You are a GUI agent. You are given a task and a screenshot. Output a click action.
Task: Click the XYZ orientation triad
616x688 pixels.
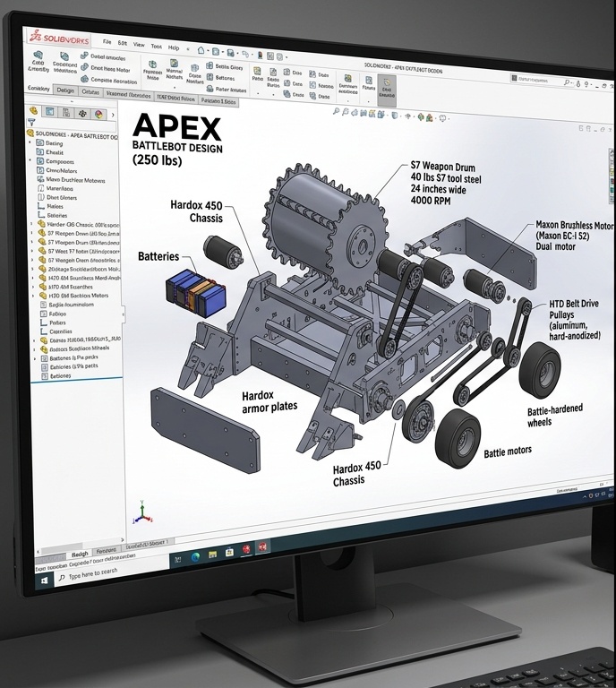pos(142,512)
